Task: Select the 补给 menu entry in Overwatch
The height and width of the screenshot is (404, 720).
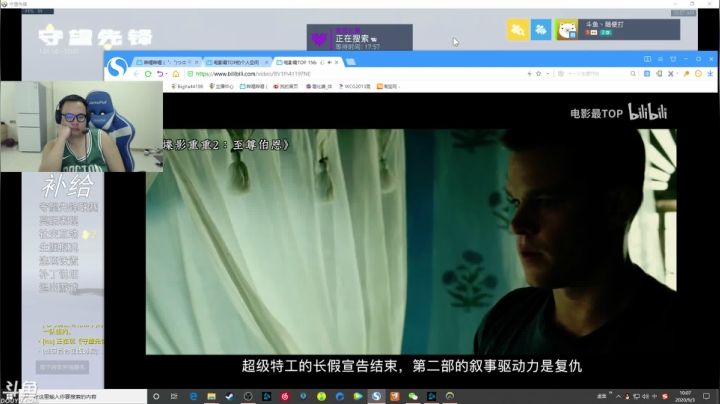Action: (68, 186)
